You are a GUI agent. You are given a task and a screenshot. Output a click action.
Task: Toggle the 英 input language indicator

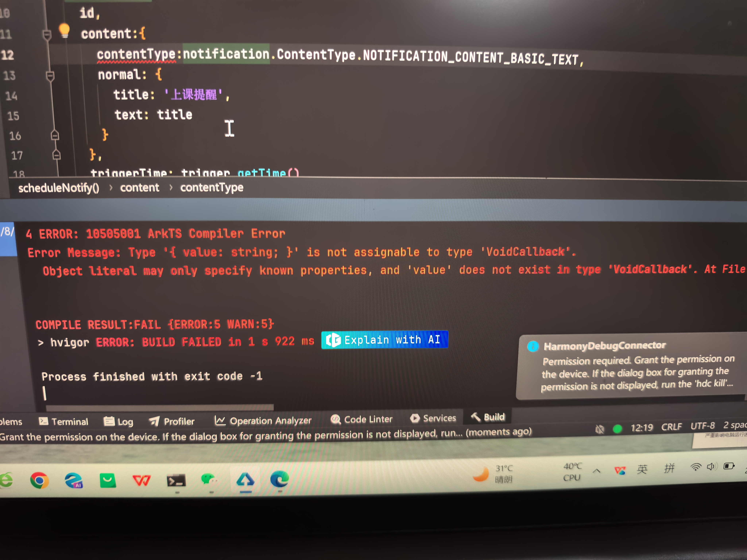(x=642, y=469)
